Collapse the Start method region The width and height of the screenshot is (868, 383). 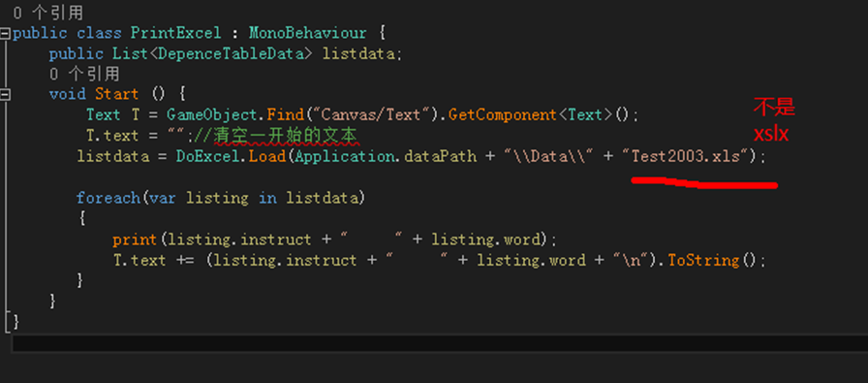click(5, 95)
